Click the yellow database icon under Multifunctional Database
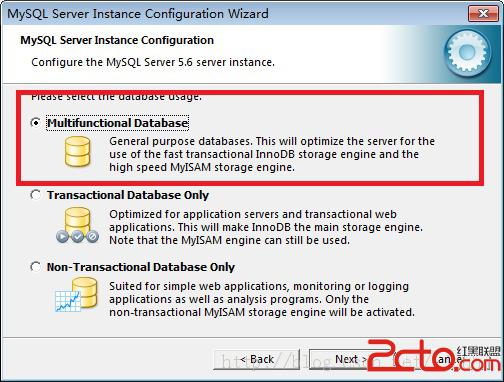Screen dimensions: 504x382 click(x=77, y=152)
